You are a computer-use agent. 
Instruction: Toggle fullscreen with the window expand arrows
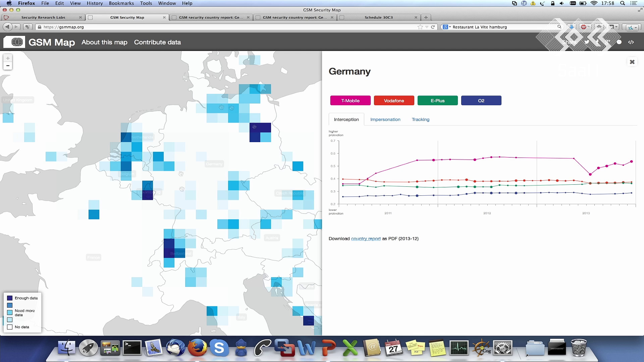[640, 10]
